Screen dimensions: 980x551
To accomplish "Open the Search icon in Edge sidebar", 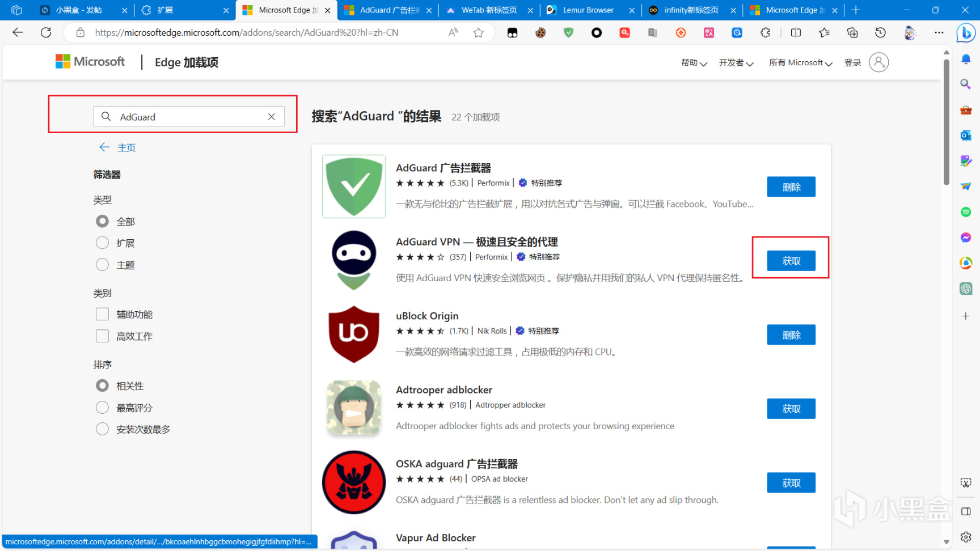I will pyautogui.click(x=966, y=84).
